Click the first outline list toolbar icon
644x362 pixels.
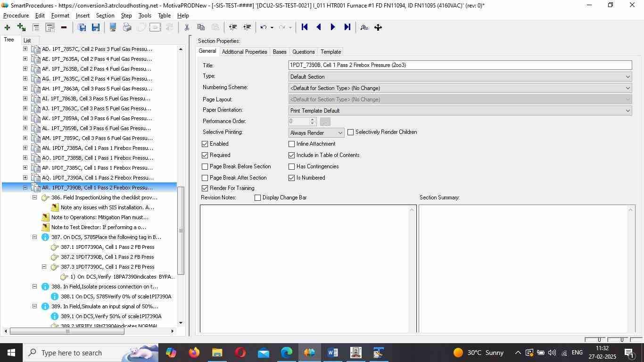(35, 27)
